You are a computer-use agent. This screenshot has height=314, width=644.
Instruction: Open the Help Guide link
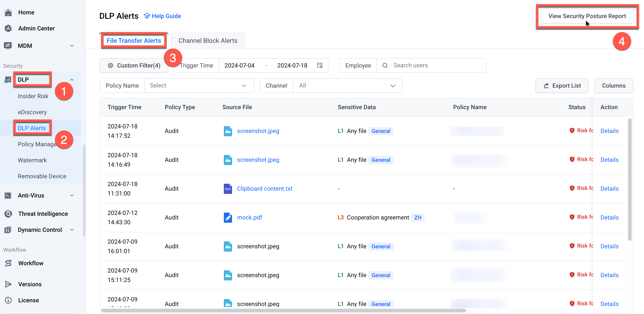162,16
